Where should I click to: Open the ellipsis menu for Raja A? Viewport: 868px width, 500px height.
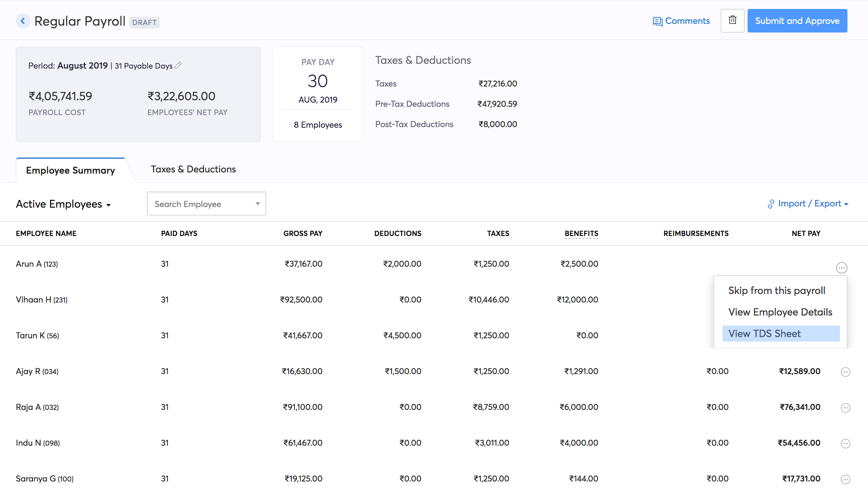pyautogui.click(x=845, y=408)
